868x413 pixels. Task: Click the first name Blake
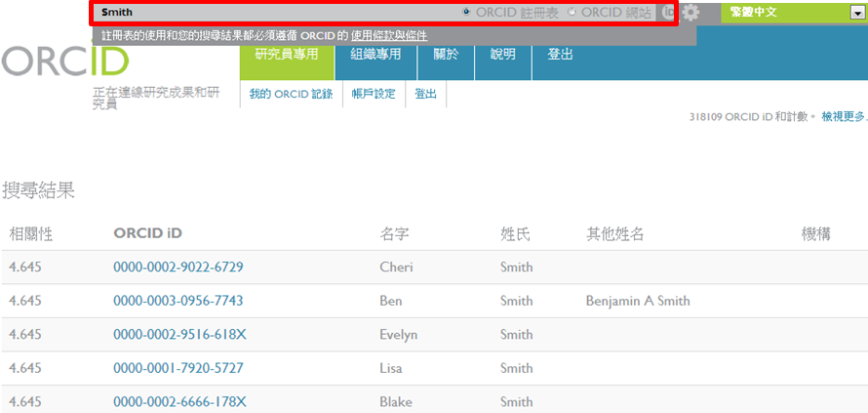(x=395, y=402)
